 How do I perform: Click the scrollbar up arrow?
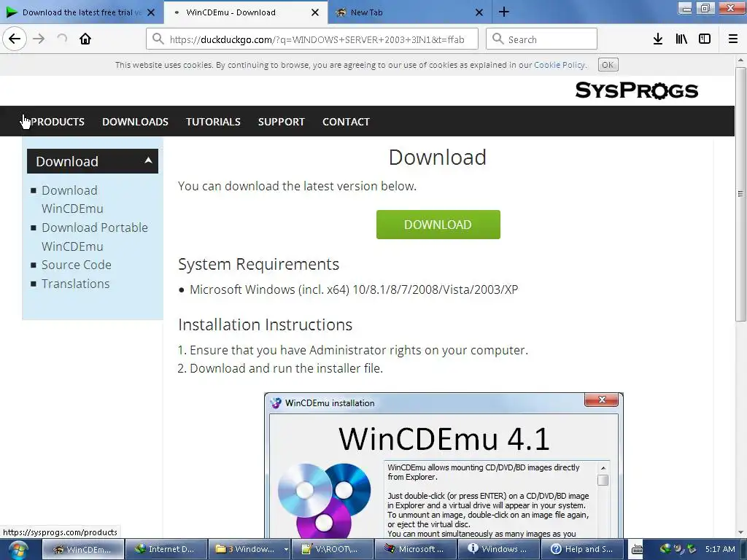[x=740, y=61]
